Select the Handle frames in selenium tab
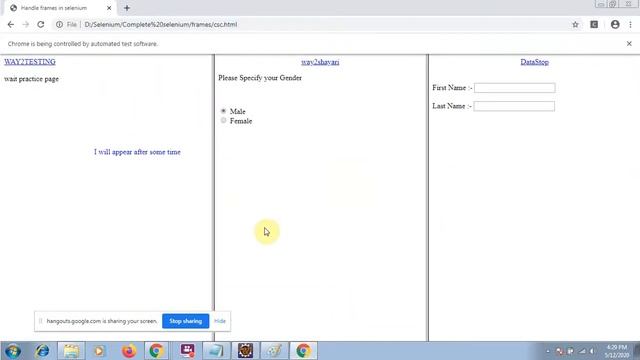 tap(60, 8)
